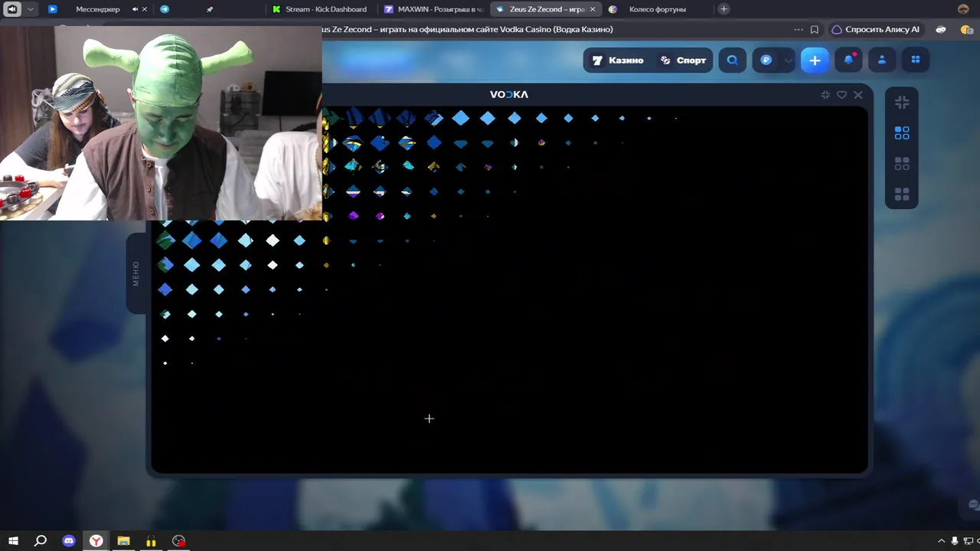Switch to the Мессенджер browser tab
Viewport: 980px width, 551px height.
pos(97,9)
